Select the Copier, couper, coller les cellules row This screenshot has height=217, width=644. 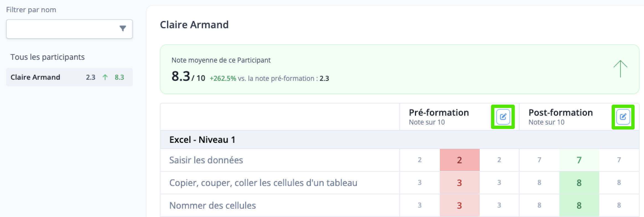click(x=399, y=183)
